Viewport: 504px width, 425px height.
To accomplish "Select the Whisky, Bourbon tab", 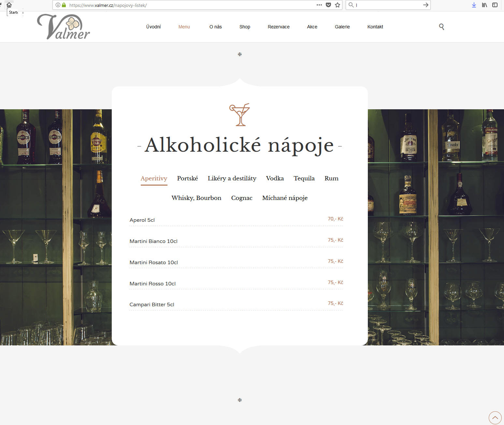I will tap(196, 198).
